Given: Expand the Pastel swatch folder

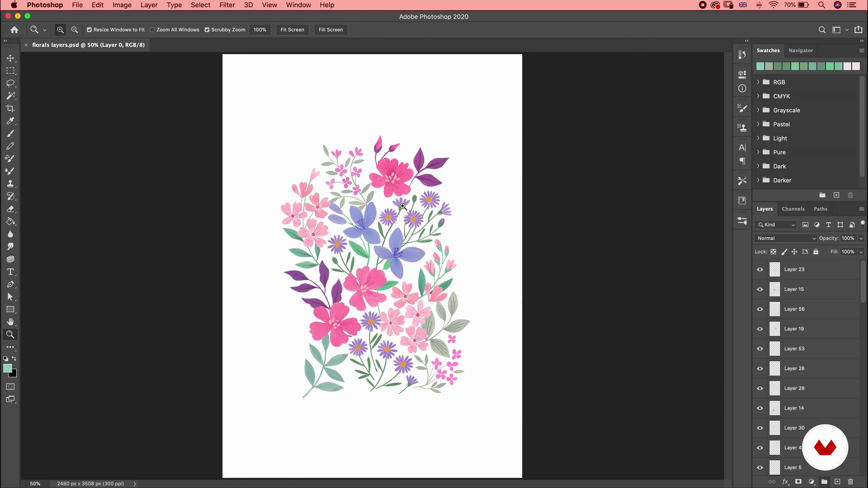Looking at the screenshot, I should [x=758, y=124].
